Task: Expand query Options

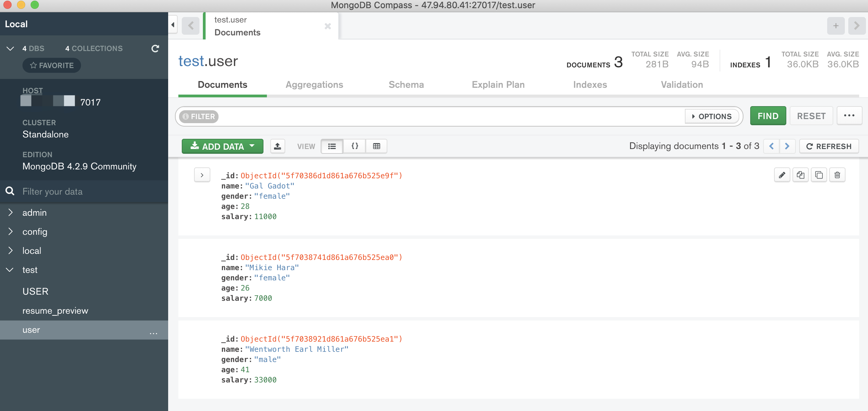Action: coord(712,116)
